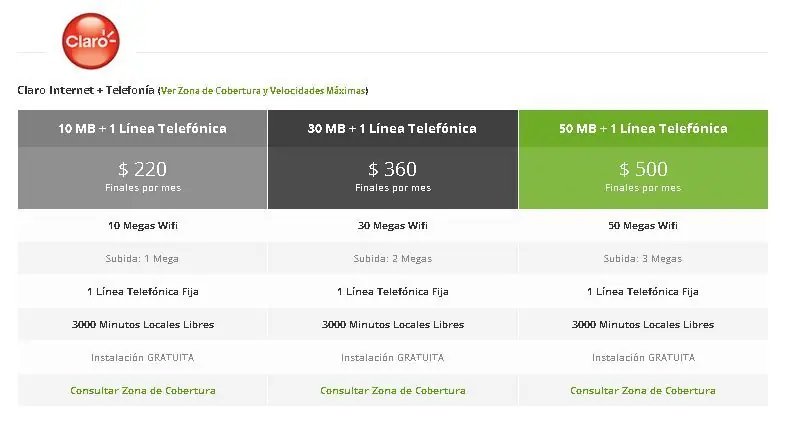789x431 pixels.
Task: Click the $ 360 price
Action: click(x=392, y=169)
